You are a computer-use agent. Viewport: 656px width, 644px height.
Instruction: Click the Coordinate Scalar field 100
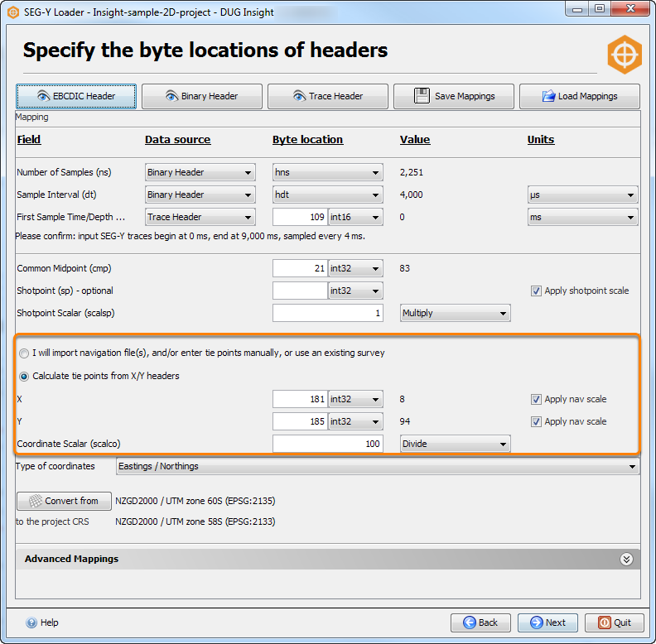[x=328, y=444]
